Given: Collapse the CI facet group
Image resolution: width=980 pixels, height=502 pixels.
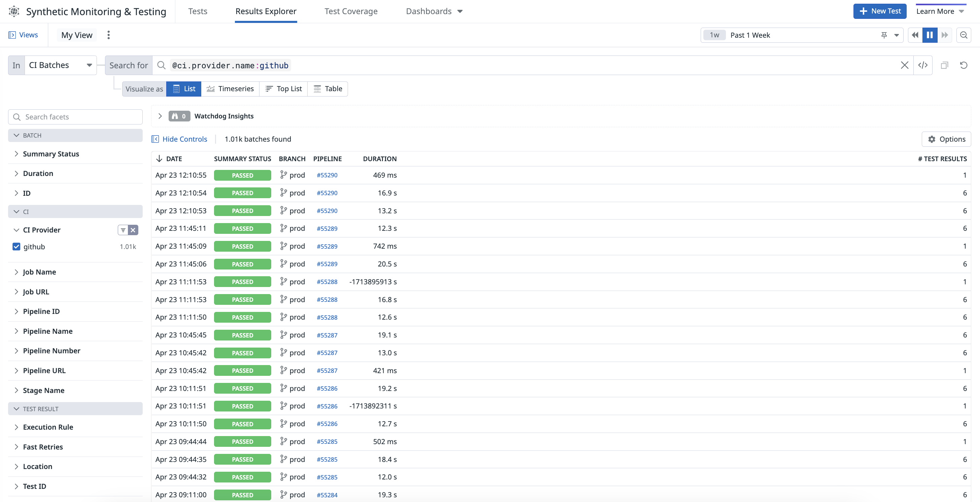Looking at the screenshot, I should [16, 211].
